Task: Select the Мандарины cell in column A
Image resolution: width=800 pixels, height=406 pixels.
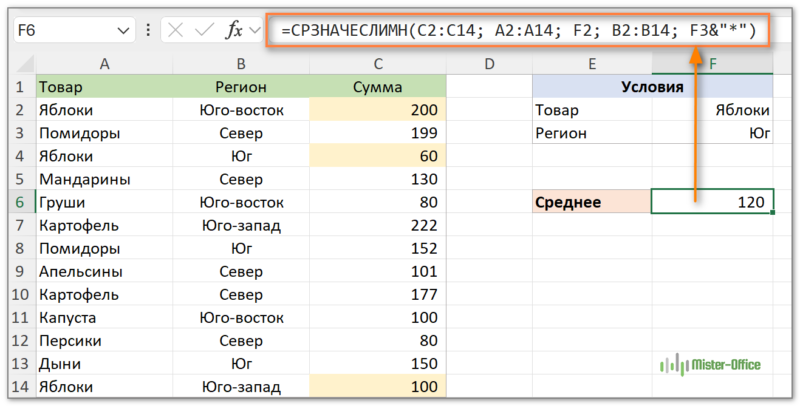Action: 104,179
